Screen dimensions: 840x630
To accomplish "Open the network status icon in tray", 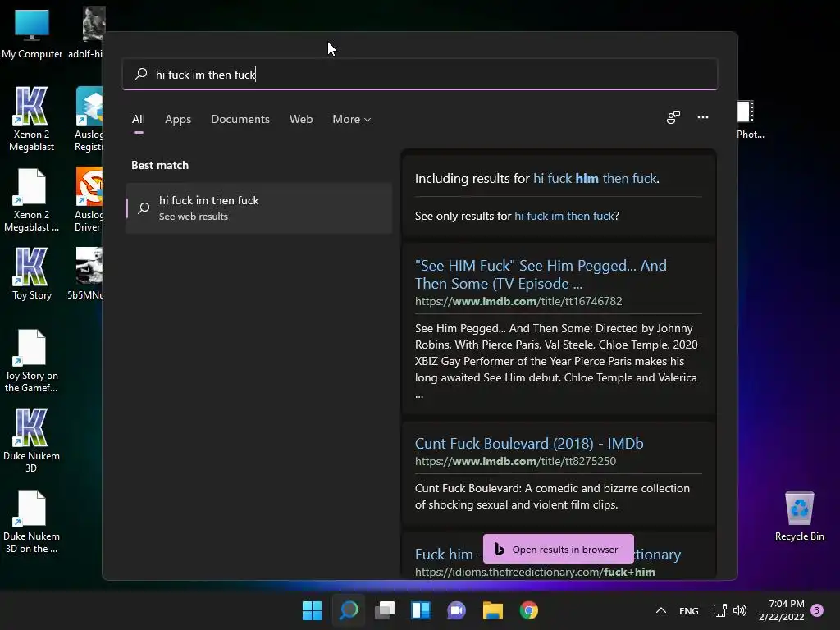I will coord(719,610).
